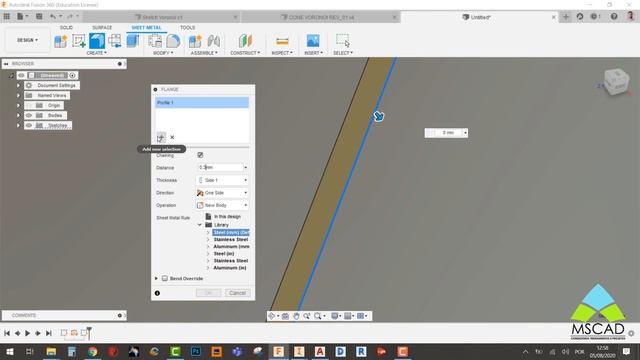
Task: Toggle visibility eye of the Sketches folder
Action: point(29,126)
